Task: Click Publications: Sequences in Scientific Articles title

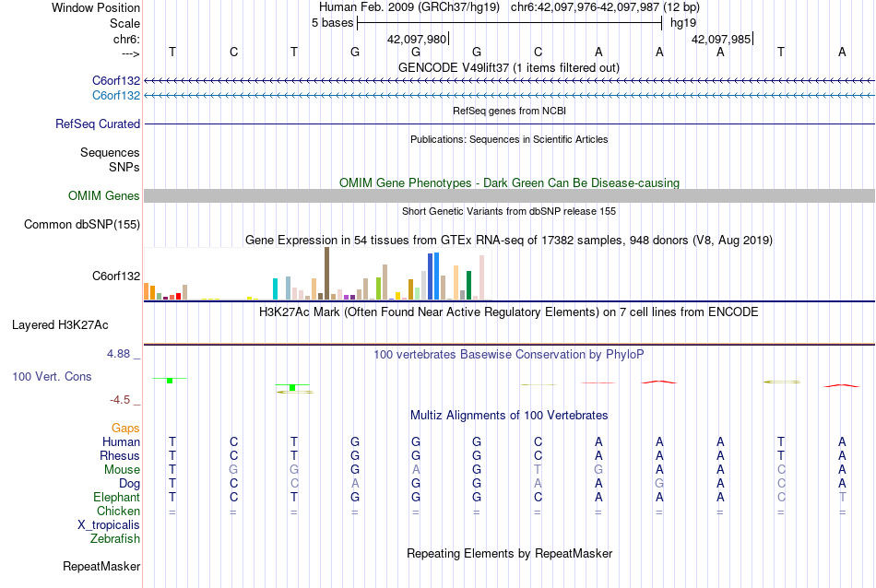Action: click(x=509, y=139)
